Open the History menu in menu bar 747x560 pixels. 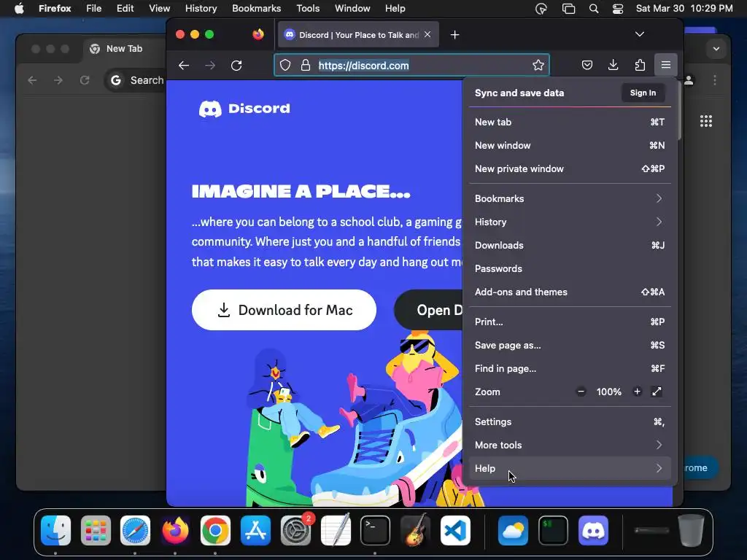coord(201,8)
